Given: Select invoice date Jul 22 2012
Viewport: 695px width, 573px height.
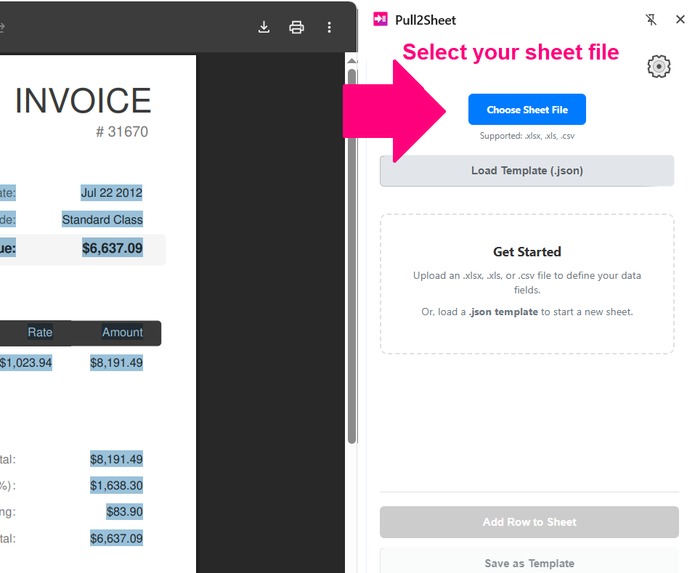Looking at the screenshot, I should pyautogui.click(x=111, y=193).
